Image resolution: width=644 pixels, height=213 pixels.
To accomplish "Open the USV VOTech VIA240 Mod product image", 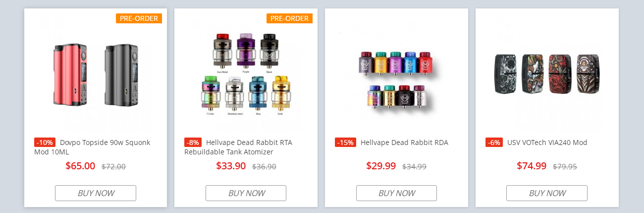I will [547, 73].
